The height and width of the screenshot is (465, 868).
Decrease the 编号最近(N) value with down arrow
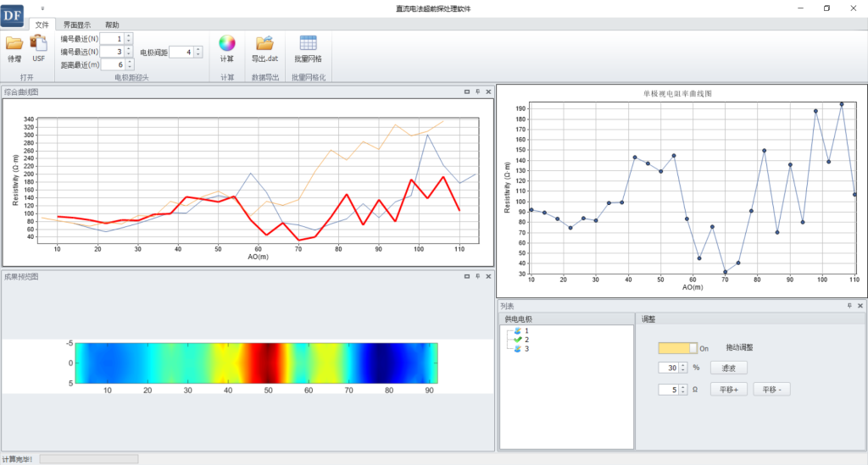coord(129,42)
